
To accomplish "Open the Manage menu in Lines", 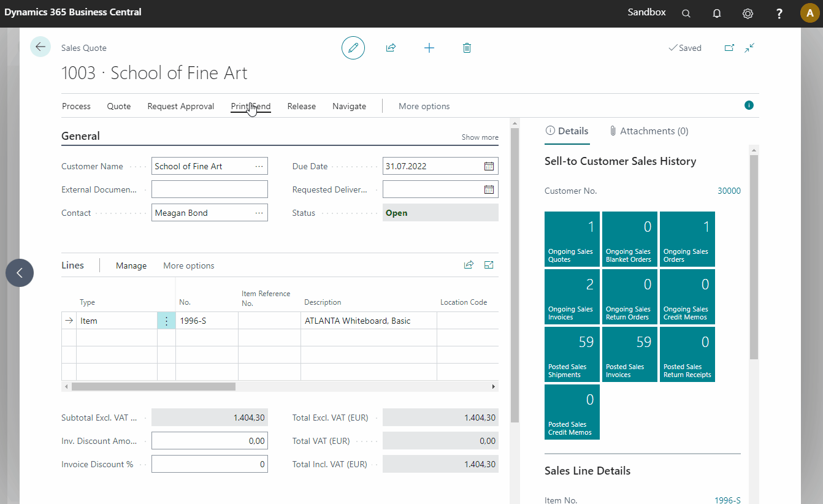I will coord(131,265).
